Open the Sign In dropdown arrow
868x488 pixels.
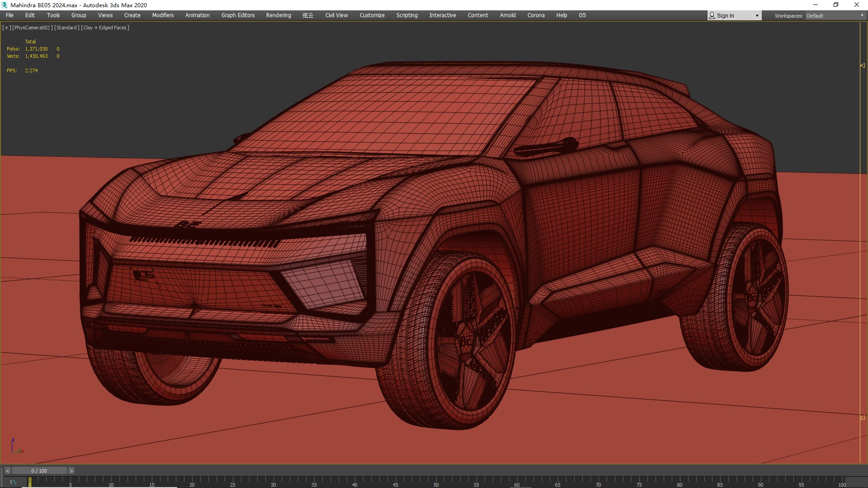coord(757,16)
